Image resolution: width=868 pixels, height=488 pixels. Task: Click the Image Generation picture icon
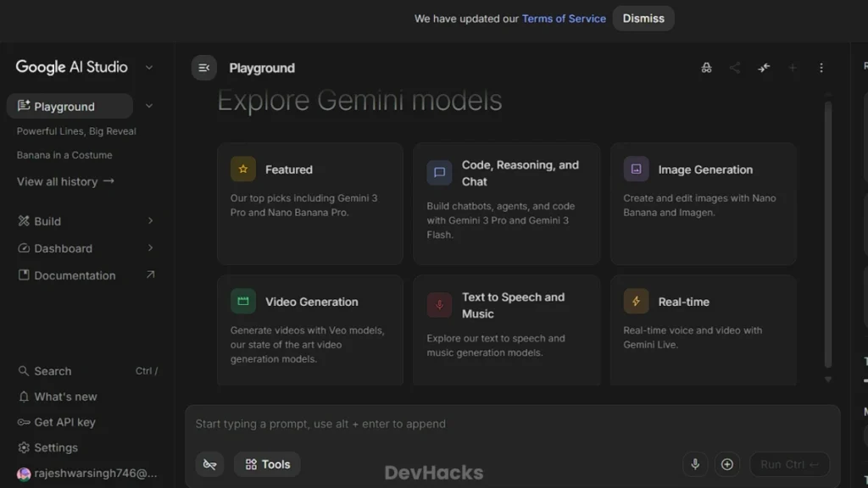pos(636,169)
